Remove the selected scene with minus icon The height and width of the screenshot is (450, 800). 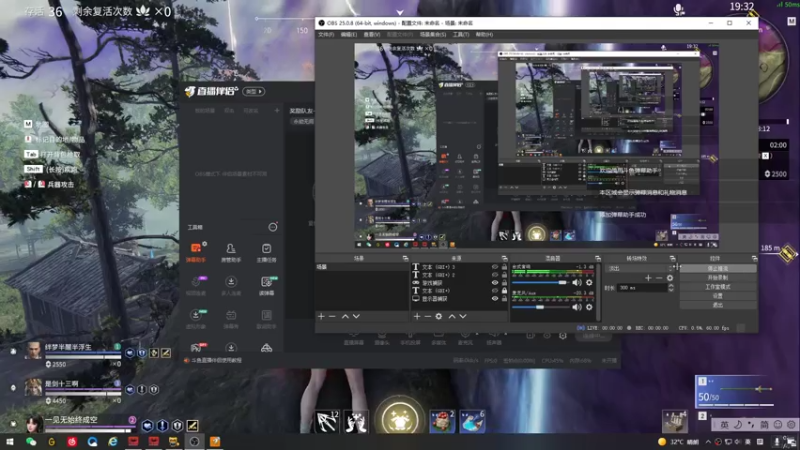click(332, 316)
